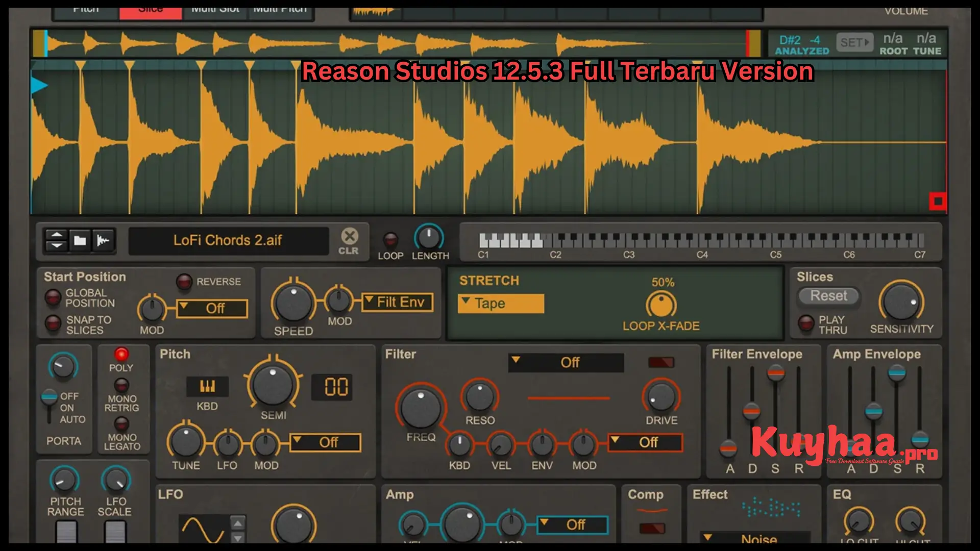Switch to the Slice mode tab
Viewport: 980px width, 551px height.
(x=151, y=13)
